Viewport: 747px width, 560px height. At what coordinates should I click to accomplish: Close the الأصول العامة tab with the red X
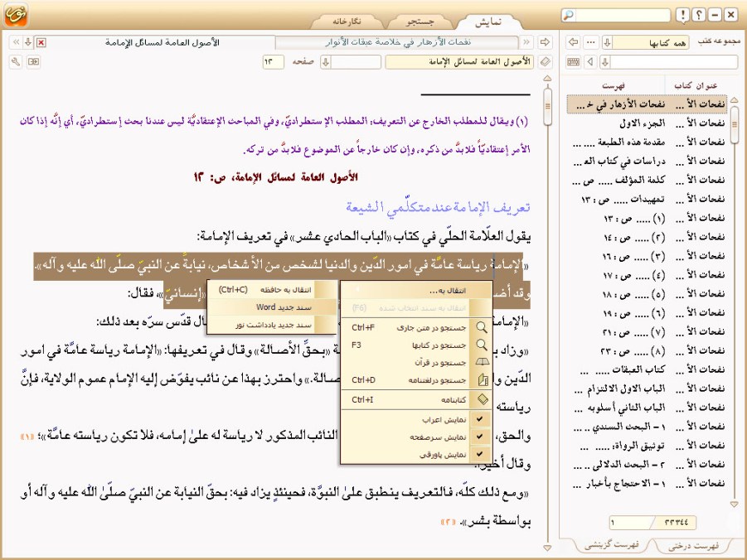click(41, 43)
